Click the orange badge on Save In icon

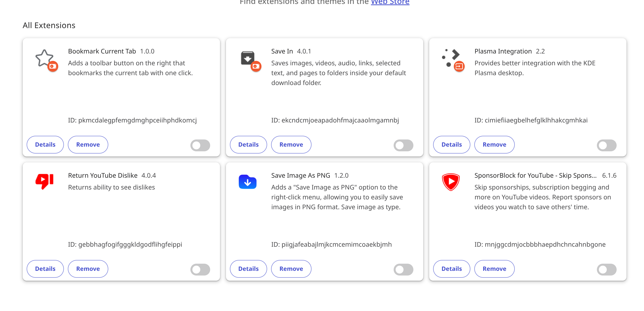(256, 67)
